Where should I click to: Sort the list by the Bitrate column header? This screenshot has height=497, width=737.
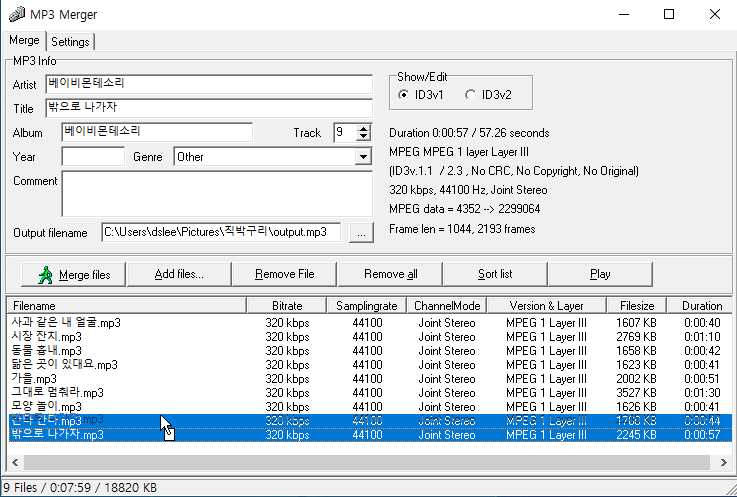point(286,306)
